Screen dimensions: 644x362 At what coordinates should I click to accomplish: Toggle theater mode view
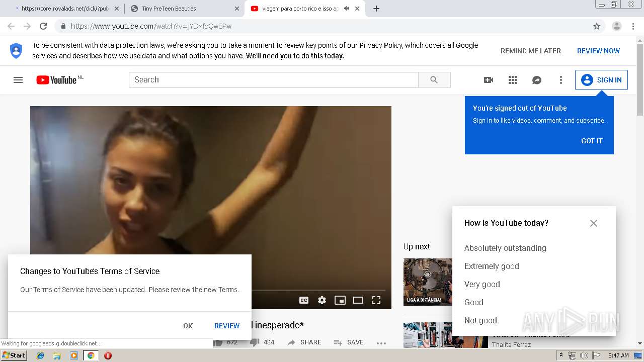358,300
